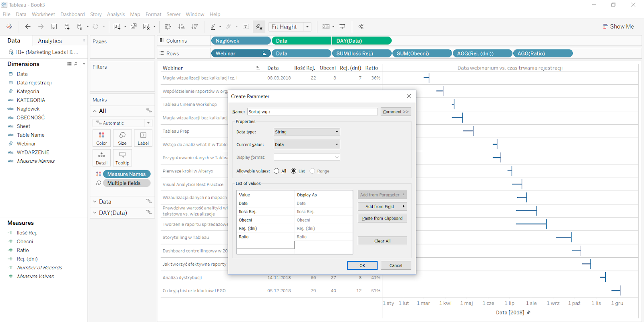Click the Share workbook icon
This screenshot has width=644, height=322.
[361, 27]
